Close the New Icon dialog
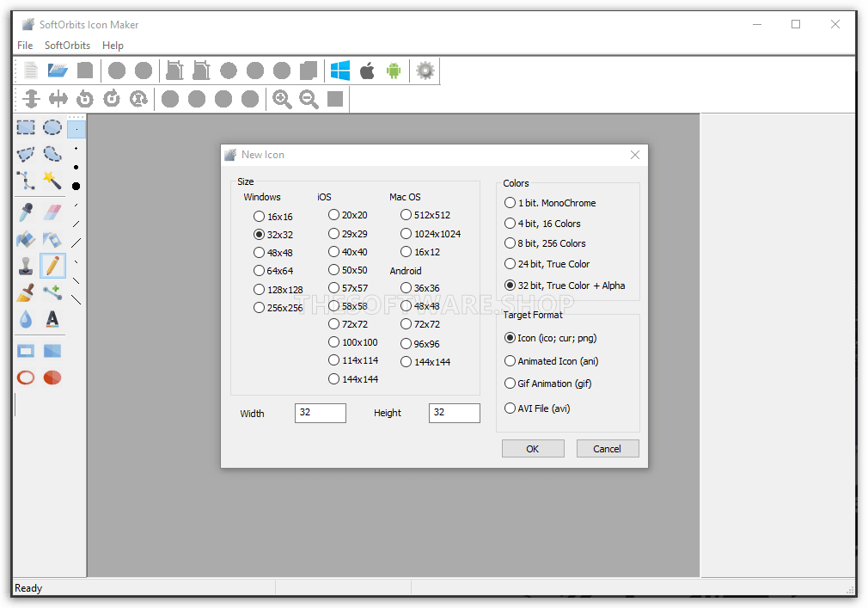Screen dimensions: 868x608 tap(635, 155)
